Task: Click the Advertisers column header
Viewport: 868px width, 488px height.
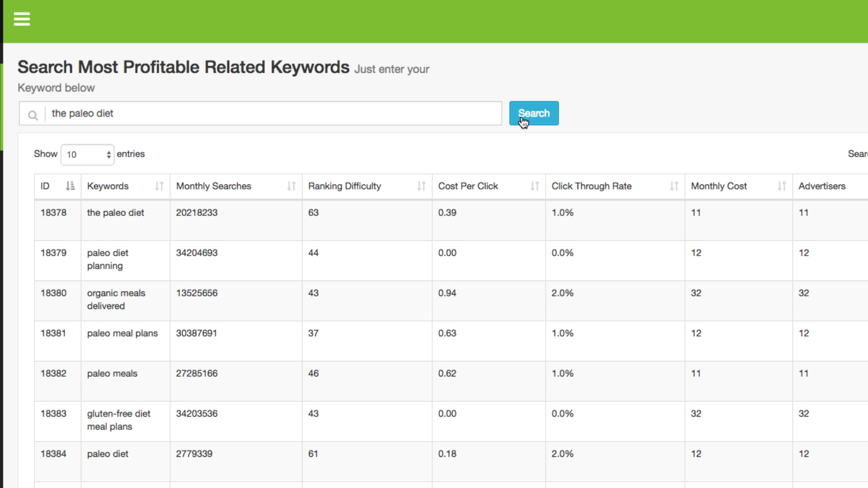Action: [x=821, y=186]
